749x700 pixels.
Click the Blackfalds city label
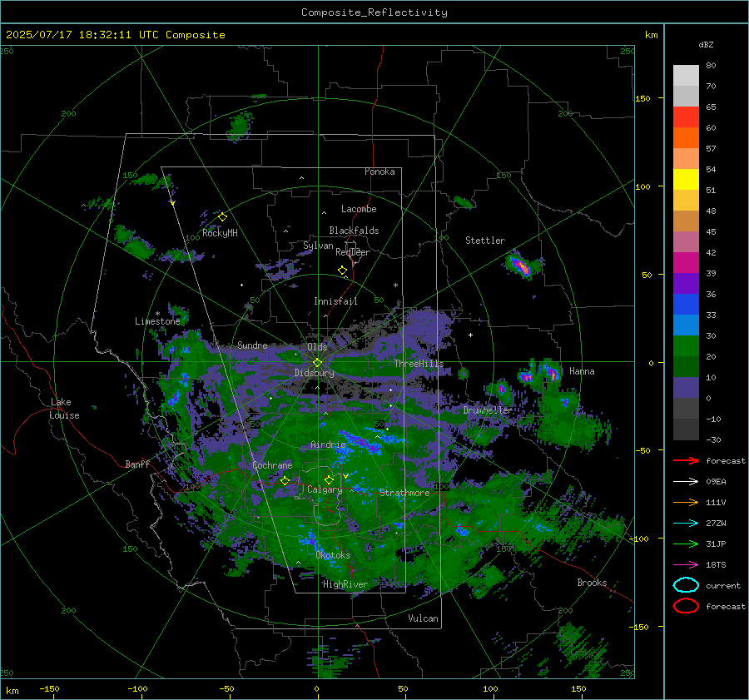(x=354, y=231)
